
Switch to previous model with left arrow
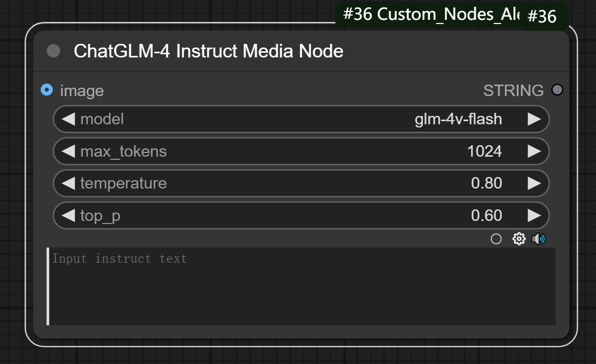[68, 119]
